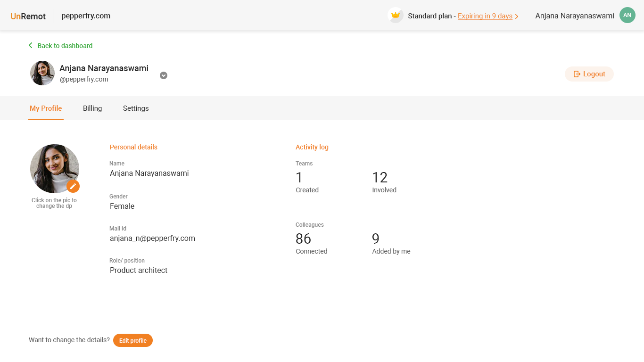Open the Expiring in 9 days link

tap(485, 16)
